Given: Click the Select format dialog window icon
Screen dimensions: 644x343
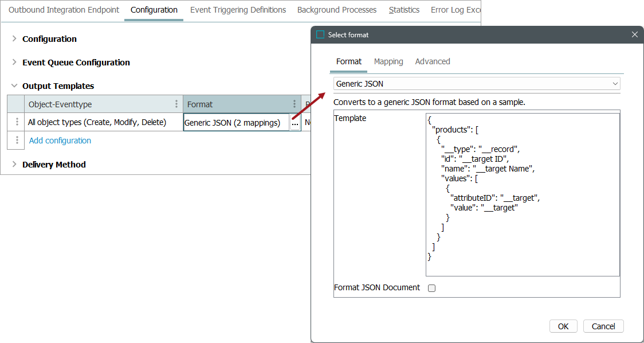Looking at the screenshot, I should [x=320, y=35].
